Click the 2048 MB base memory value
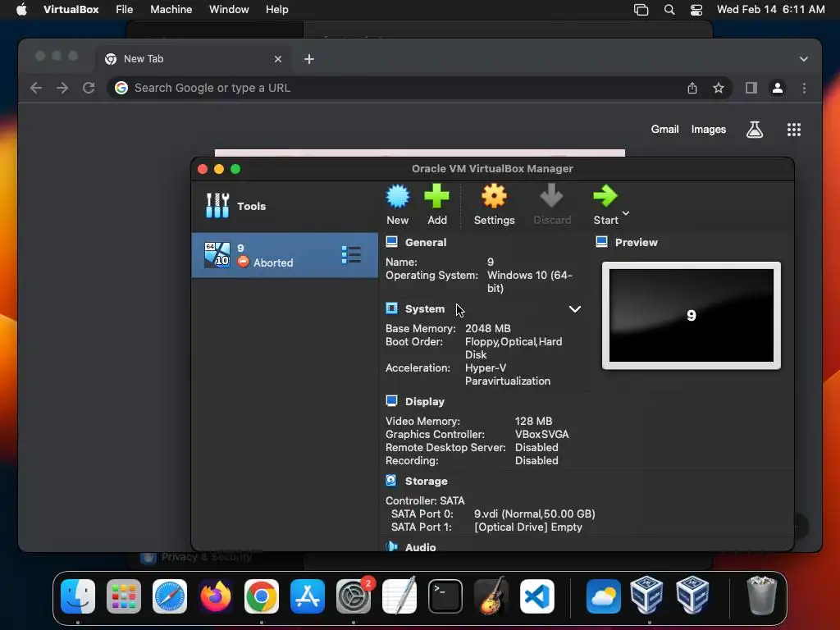This screenshot has width=840, height=630. point(487,328)
